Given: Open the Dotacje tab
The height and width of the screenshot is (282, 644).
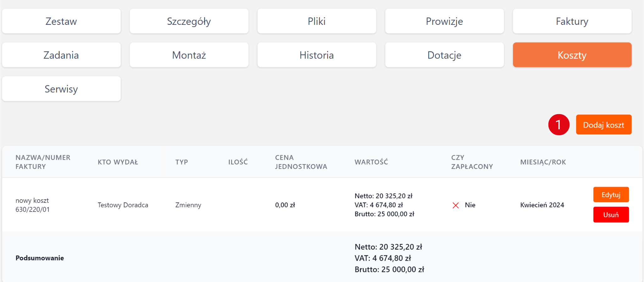Looking at the screenshot, I should [x=444, y=55].
